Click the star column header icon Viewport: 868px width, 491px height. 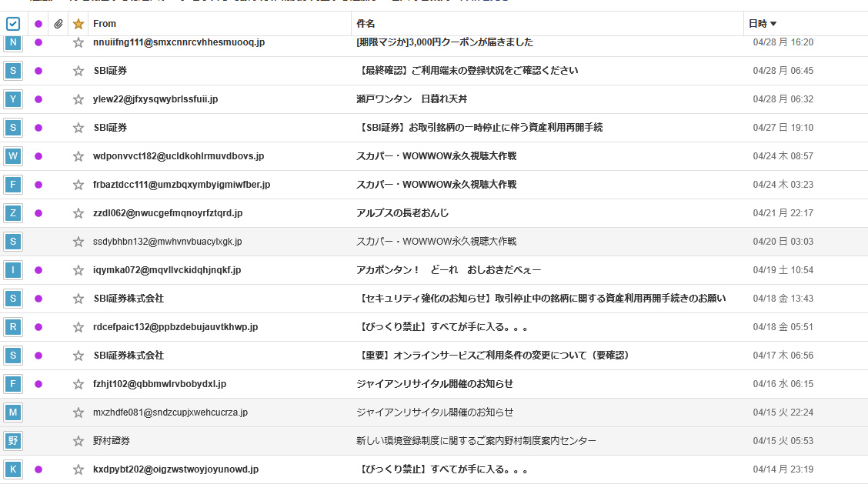78,24
